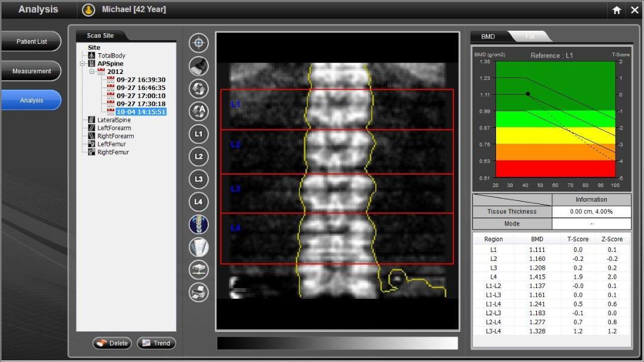The height and width of the screenshot is (362, 644).
Task: Click the spine model icon below L4
Action: [198, 224]
